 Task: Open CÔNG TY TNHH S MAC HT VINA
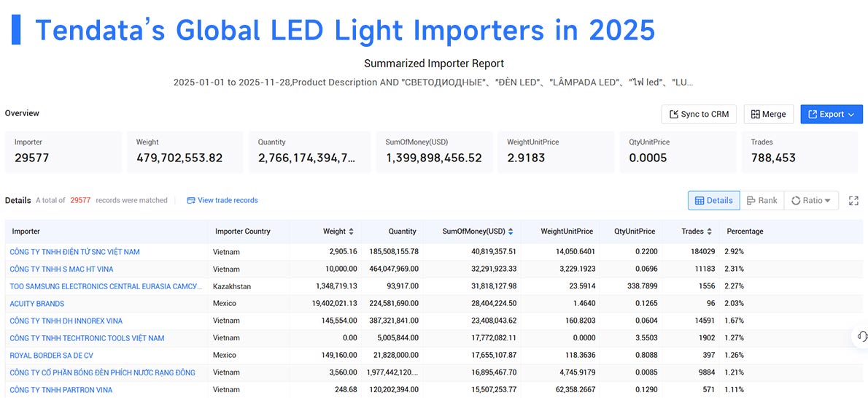pyautogui.click(x=61, y=269)
